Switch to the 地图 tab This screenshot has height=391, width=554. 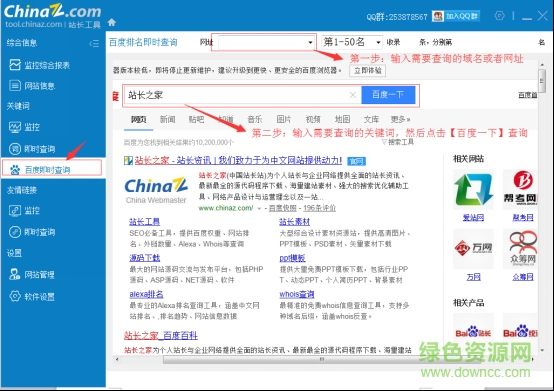[x=342, y=119]
